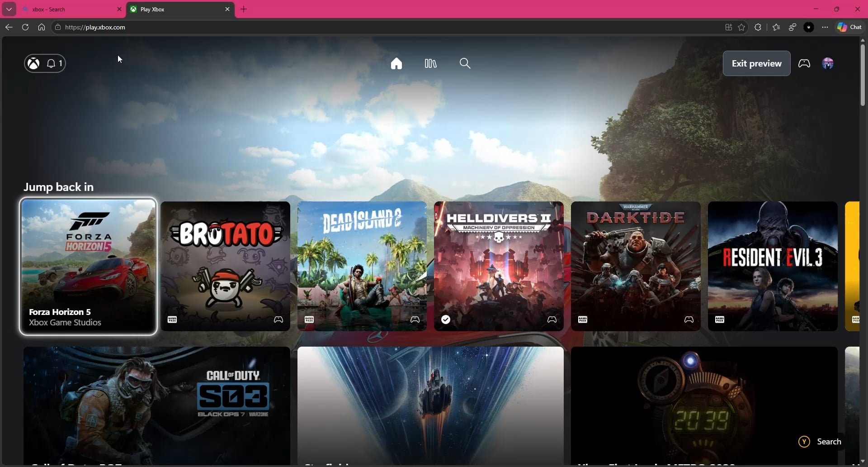Open the Forza Horizon 5 tile

pyautogui.click(x=88, y=266)
